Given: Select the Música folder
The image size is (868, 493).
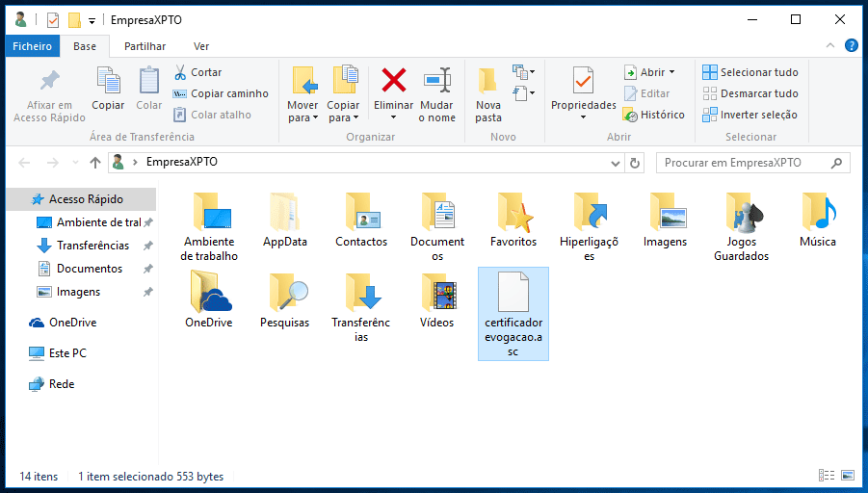Looking at the screenshot, I should click(818, 221).
